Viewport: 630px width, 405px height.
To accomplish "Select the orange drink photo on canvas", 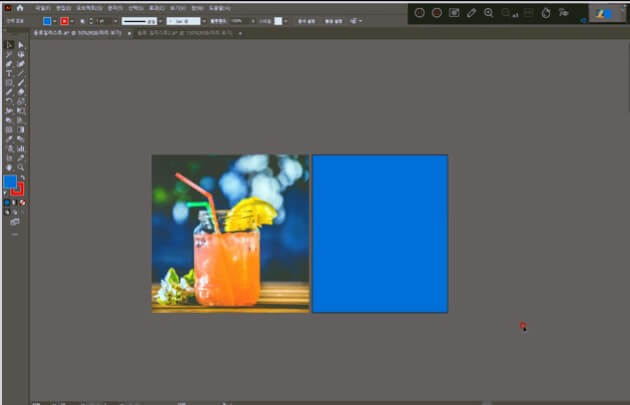I will click(231, 233).
